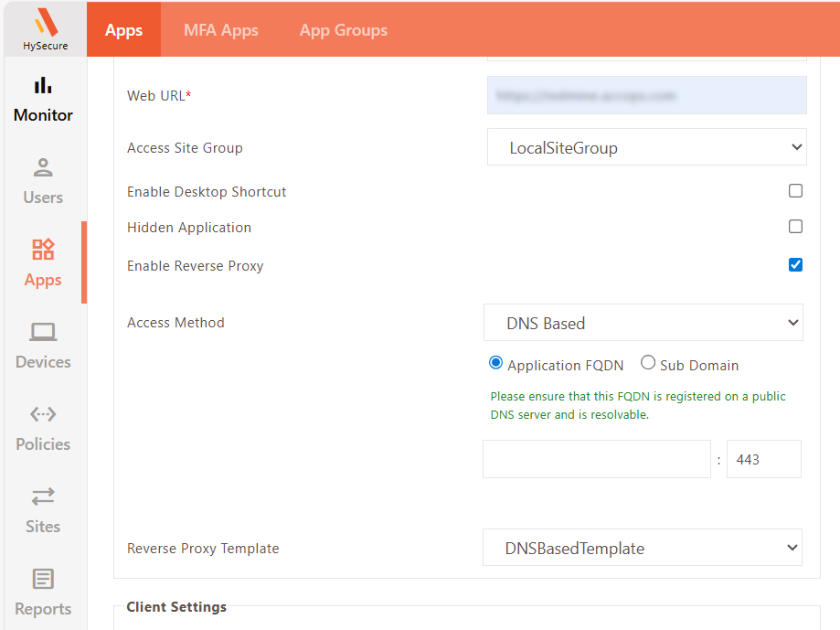Click the HySecure logo icon

tap(45, 22)
